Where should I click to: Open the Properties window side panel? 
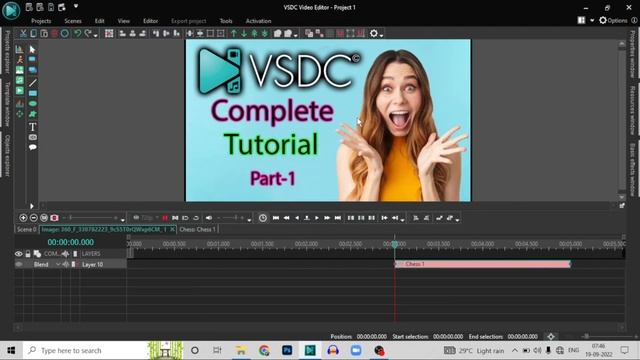pos(633,54)
